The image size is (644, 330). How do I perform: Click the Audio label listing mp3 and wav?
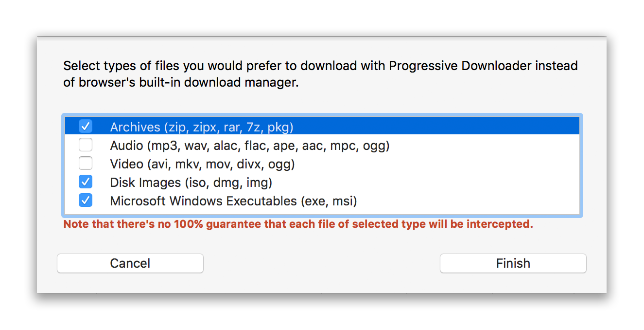(250, 145)
